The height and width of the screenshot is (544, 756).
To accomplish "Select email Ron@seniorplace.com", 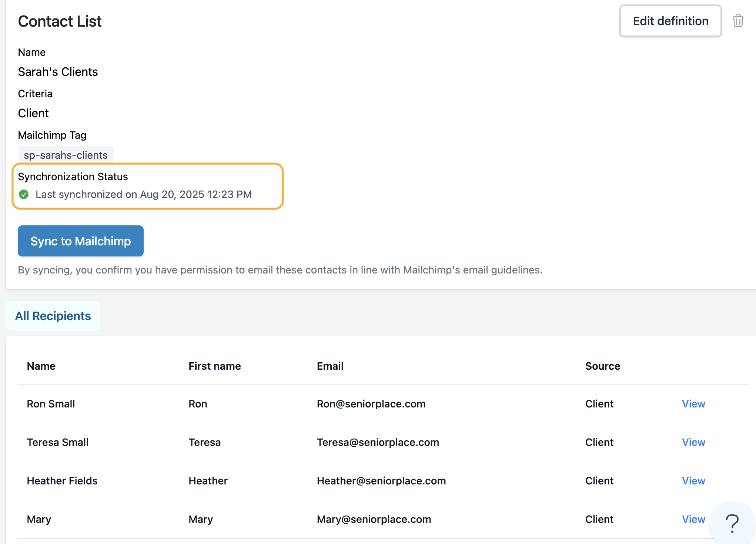I will point(371,404).
